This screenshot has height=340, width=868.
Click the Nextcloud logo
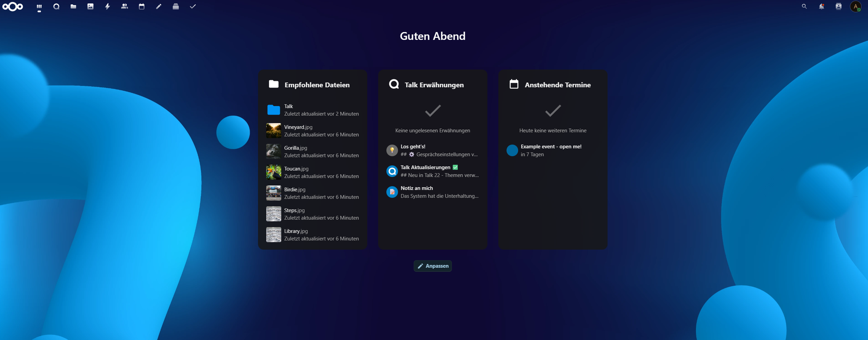click(x=13, y=7)
